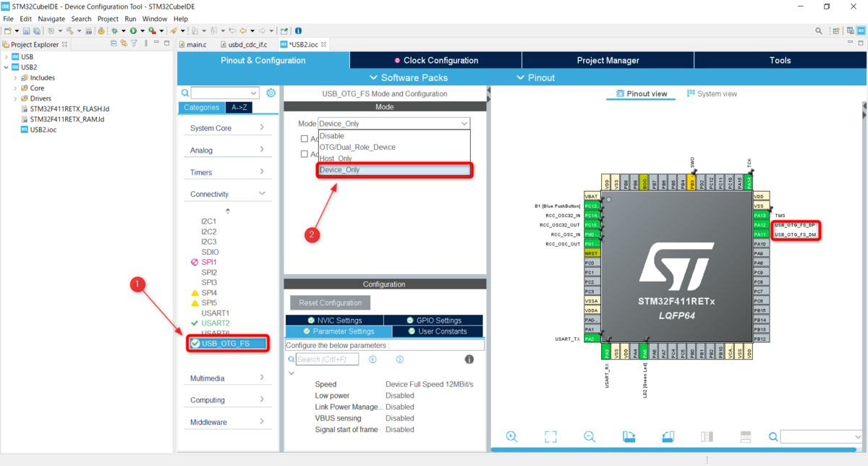The image size is (868, 466).
Task: Select USART2 in the Connectivity list
Action: click(x=215, y=323)
